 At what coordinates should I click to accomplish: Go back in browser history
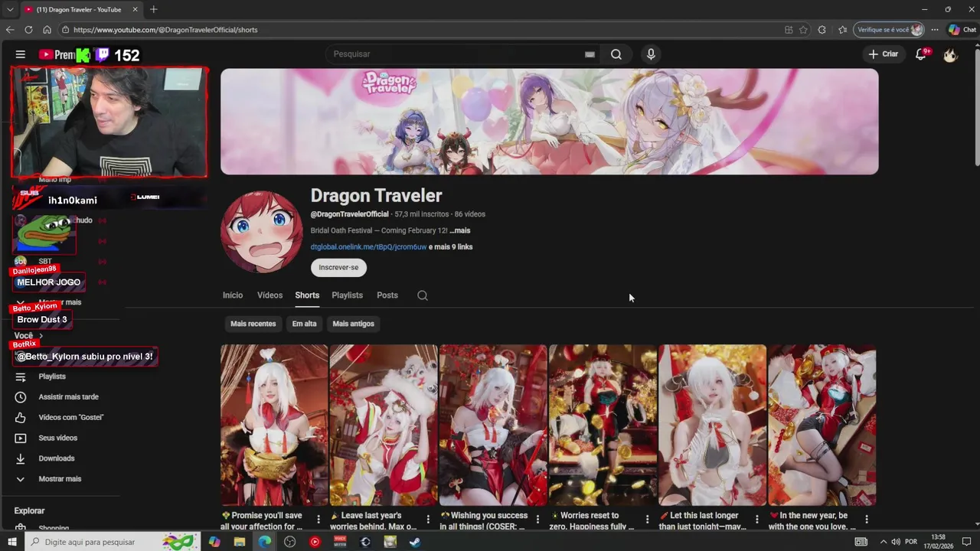click(x=10, y=30)
